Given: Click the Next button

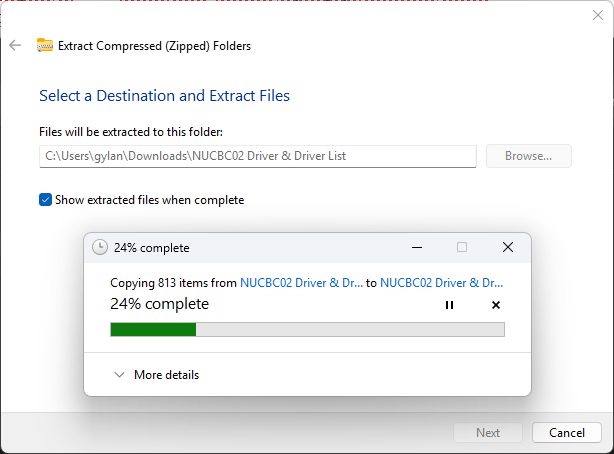Looking at the screenshot, I should [x=488, y=433].
